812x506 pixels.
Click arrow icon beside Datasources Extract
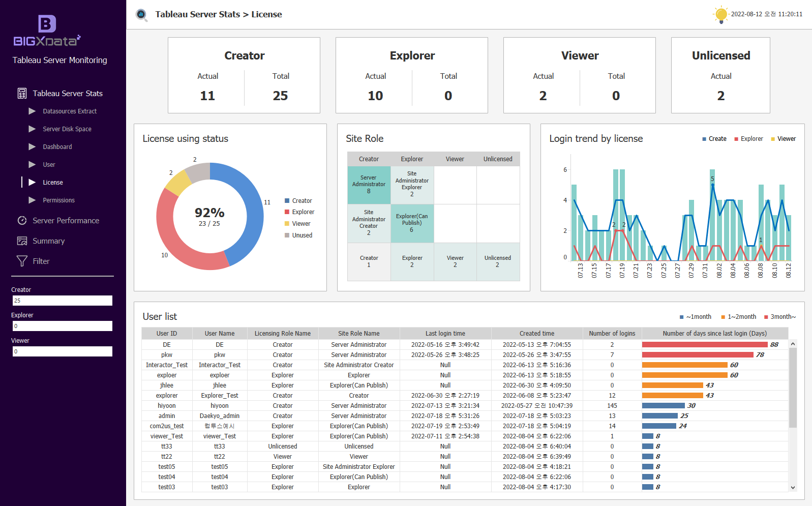[x=32, y=111]
